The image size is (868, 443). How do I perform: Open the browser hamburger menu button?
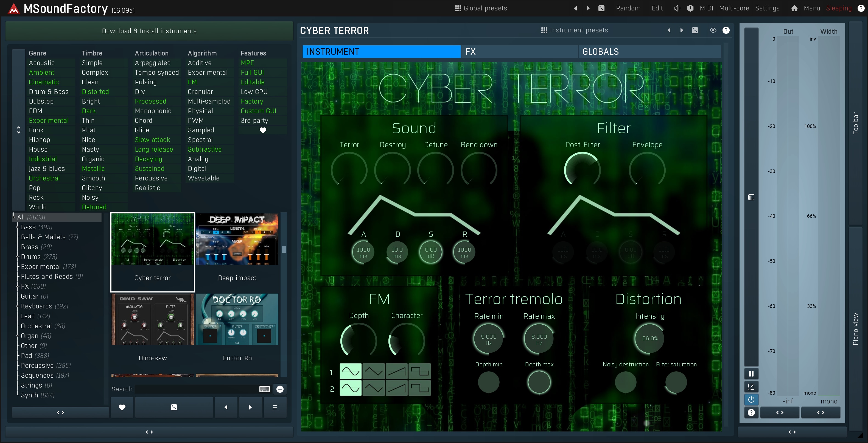(x=275, y=407)
